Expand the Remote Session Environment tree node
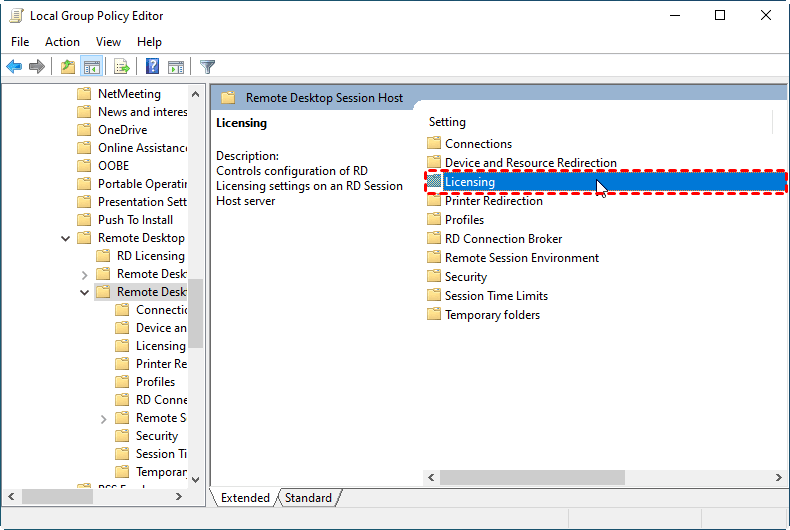 pos(104,418)
